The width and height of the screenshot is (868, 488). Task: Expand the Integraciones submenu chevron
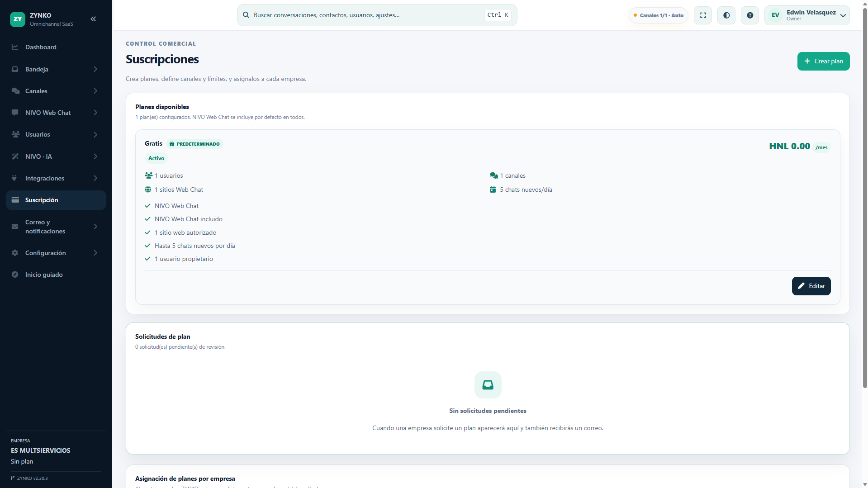point(95,178)
